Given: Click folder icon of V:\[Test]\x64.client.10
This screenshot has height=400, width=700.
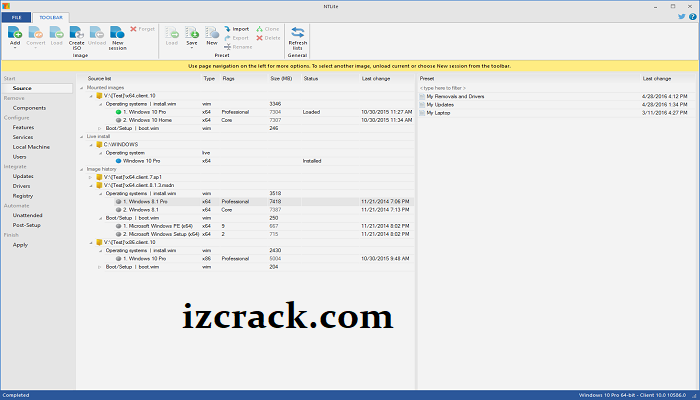Looking at the screenshot, I should tap(100, 96).
